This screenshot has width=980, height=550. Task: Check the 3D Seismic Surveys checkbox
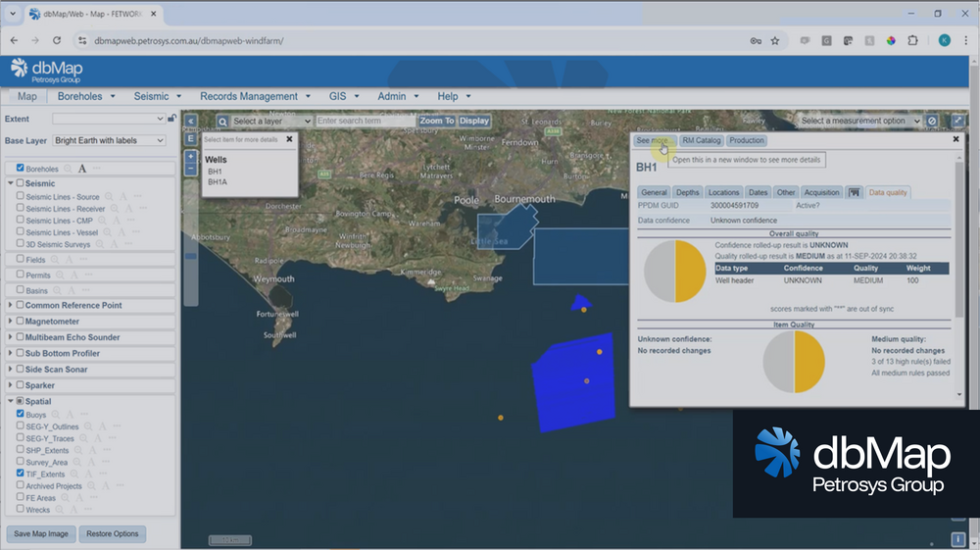tap(20, 244)
